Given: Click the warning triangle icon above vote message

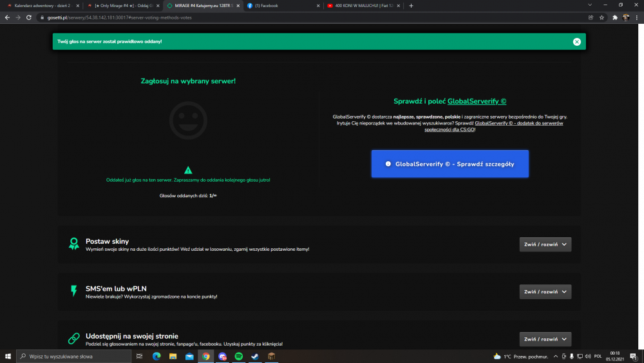Looking at the screenshot, I should [x=188, y=170].
